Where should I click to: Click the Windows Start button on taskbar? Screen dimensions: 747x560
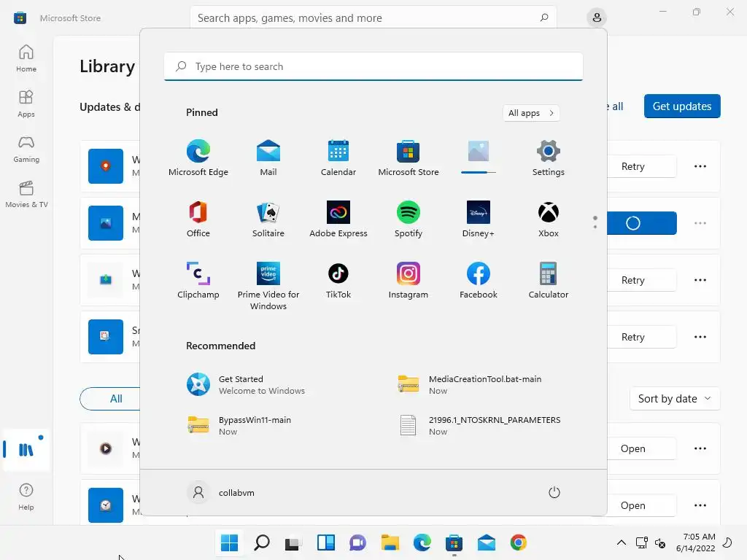coord(230,542)
